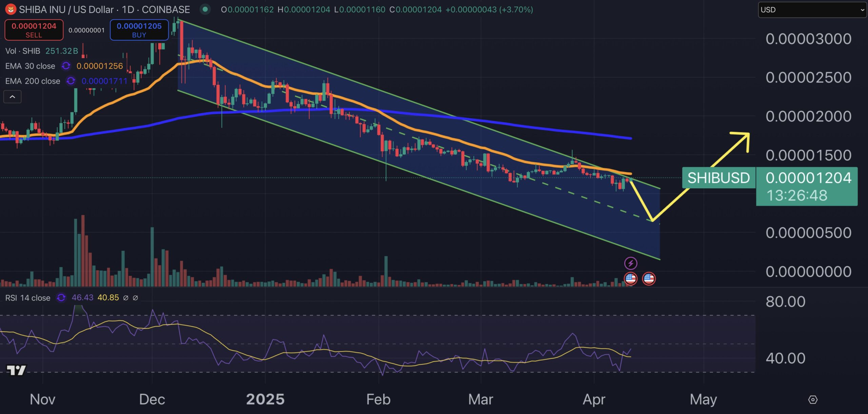
Task: Select the Vol · SHIB indicator legend
Action: [23, 51]
